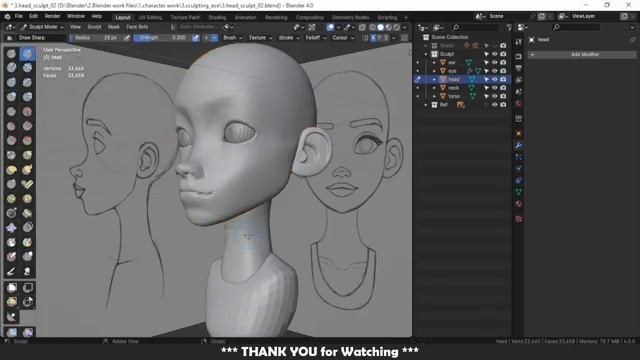Screen dimensions: 640x360
Task: Click the ViewLayer name field
Action: [x=594, y=16]
